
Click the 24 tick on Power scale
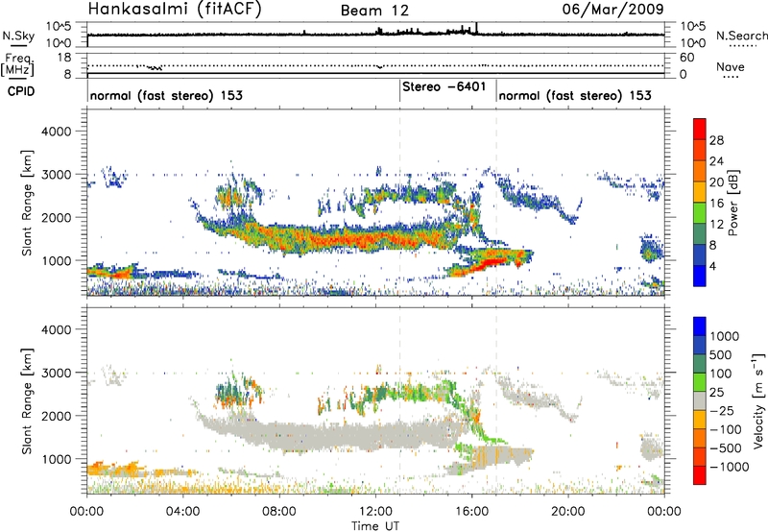[716, 161]
